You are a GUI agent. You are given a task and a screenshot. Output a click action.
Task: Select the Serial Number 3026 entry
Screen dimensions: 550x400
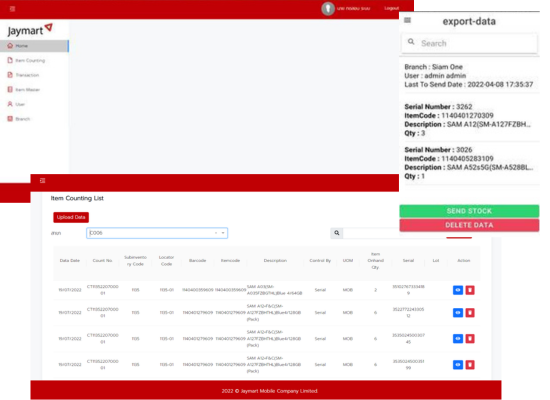[469, 163]
